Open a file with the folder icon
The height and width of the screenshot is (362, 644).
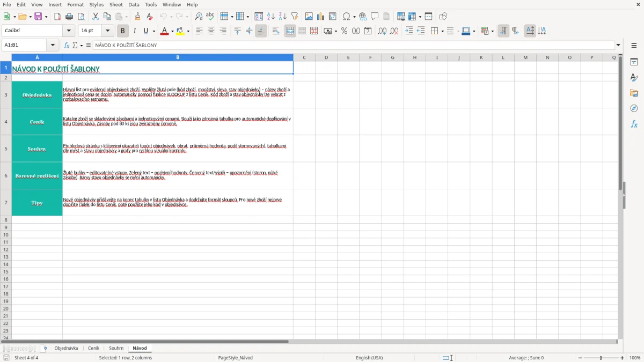[x=22, y=17]
